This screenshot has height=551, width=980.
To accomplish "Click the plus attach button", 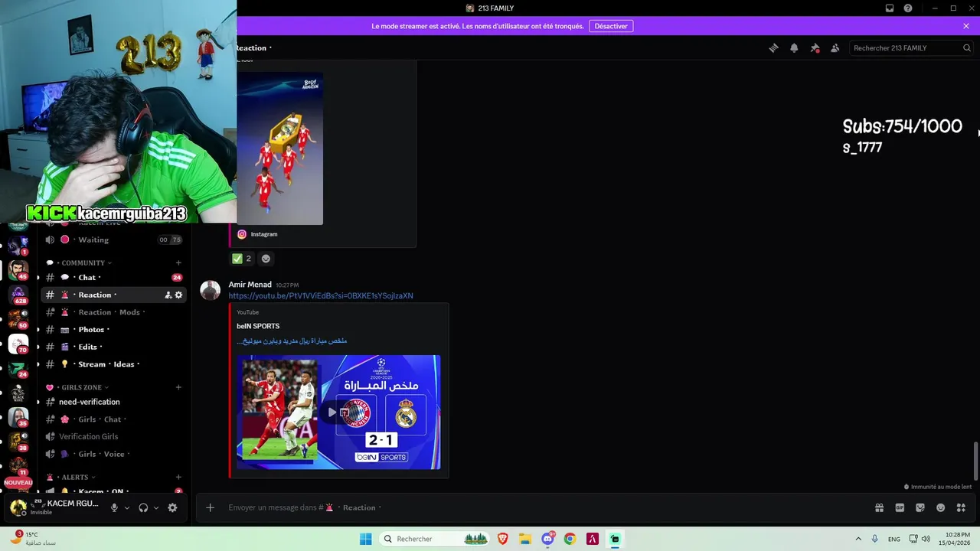I will [210, 507].
